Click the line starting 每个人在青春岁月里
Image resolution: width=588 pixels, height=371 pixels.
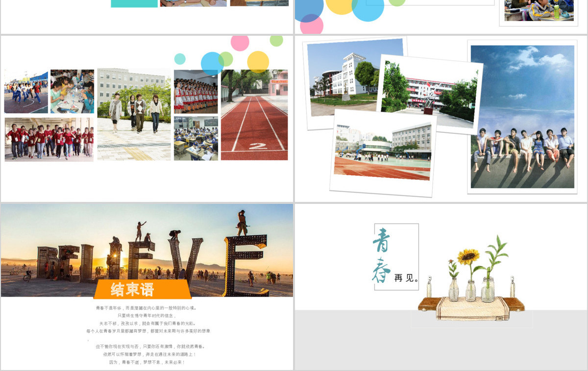click(x=148, y=331)
